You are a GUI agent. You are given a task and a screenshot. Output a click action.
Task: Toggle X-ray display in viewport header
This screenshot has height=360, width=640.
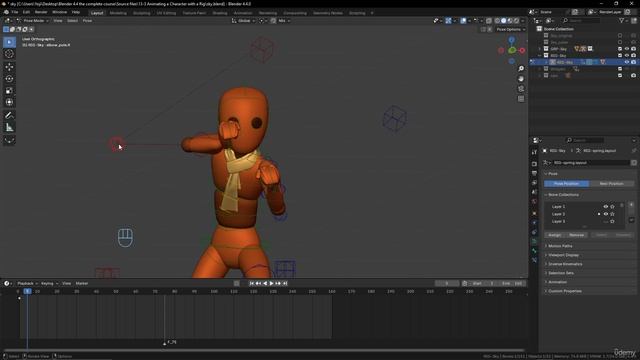(x=489, y=20)
